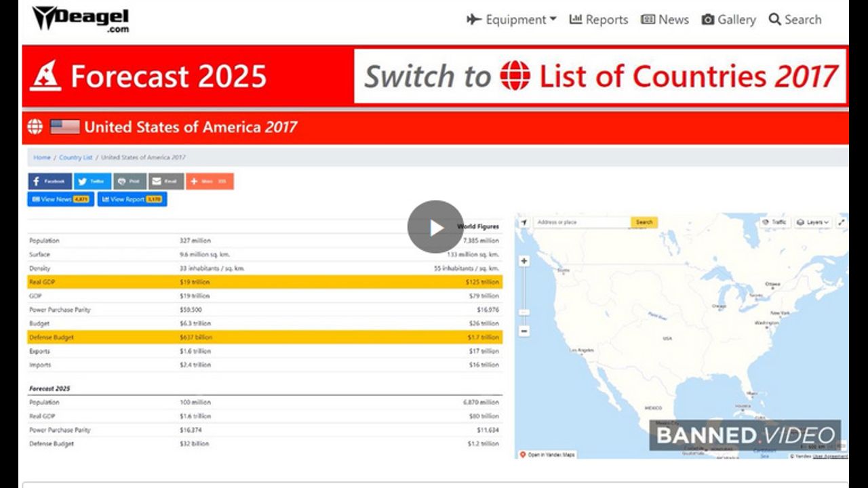Open the Equipment dropdown menu
Image resolution: width=868 pixels, height=488 pixels.
coord(511,20)
